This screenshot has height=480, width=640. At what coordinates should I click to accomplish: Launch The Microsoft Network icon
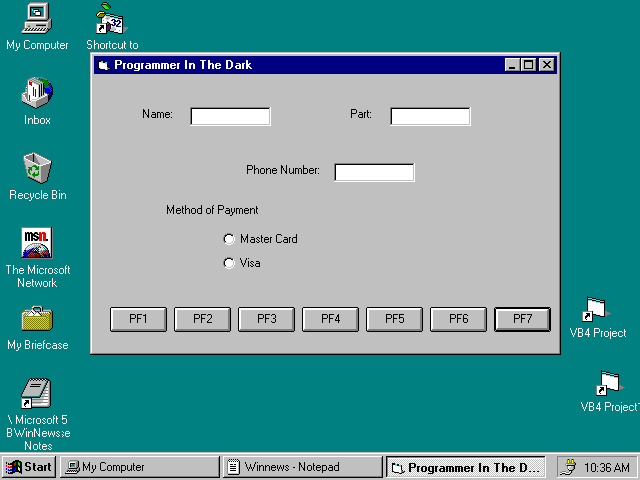[x=37, y=243]
